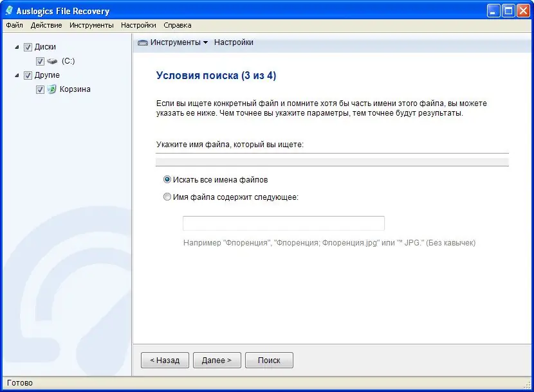Image resolution: width=534 pixels, height=392 pixels.
Task: Open the Справка menu
Action: 178,25
